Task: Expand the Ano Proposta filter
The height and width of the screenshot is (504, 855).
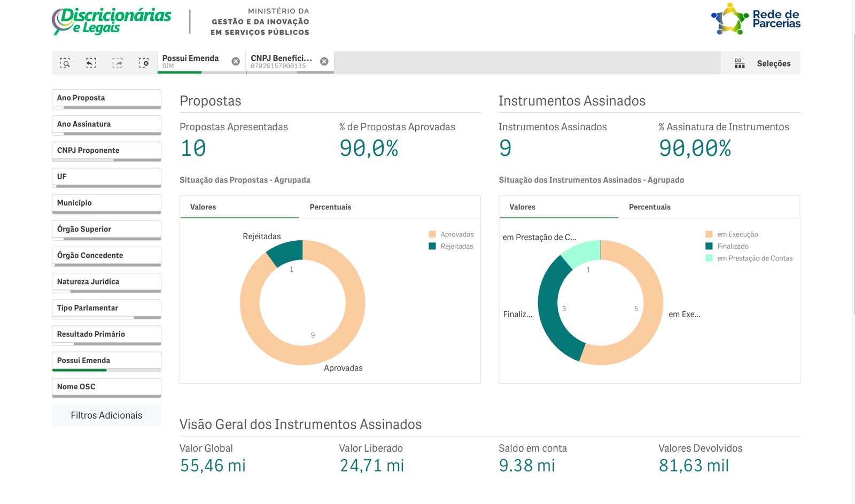Action: tap(106, 98)
